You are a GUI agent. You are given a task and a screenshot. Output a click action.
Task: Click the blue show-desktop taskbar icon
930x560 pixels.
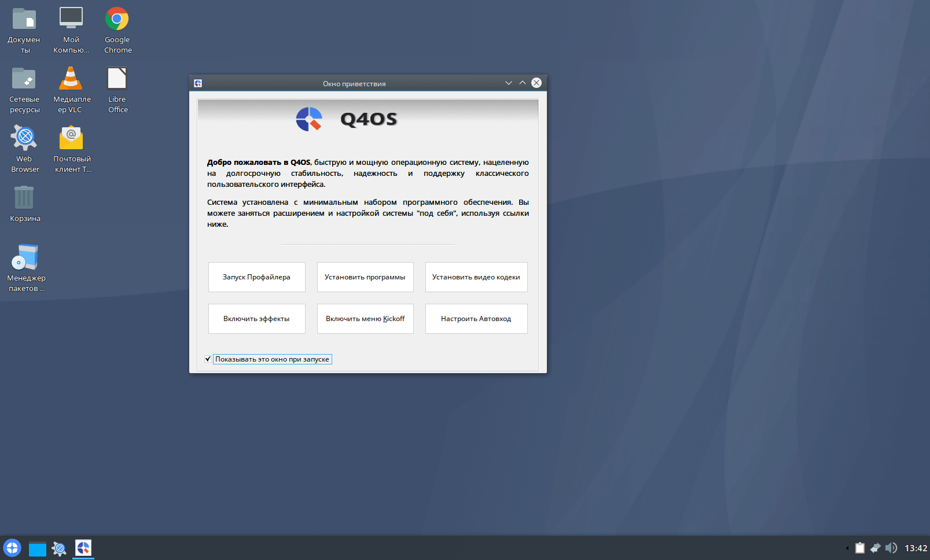[38, 548]
